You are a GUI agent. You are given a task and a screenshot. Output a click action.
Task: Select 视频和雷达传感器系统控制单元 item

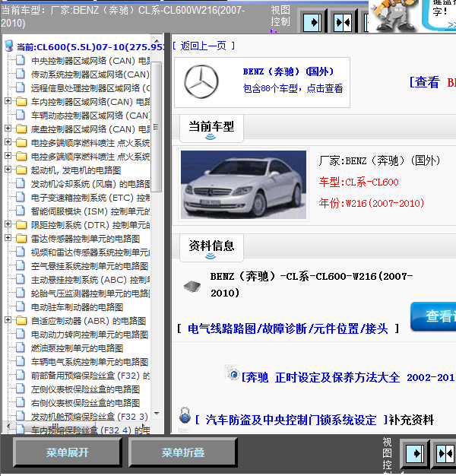pos(90,252)
